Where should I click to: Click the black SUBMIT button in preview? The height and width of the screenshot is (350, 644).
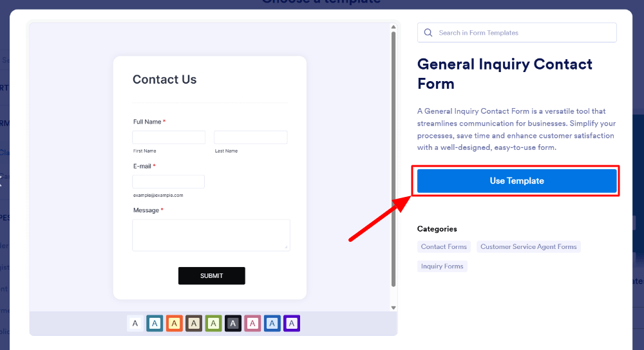[211, 276]
